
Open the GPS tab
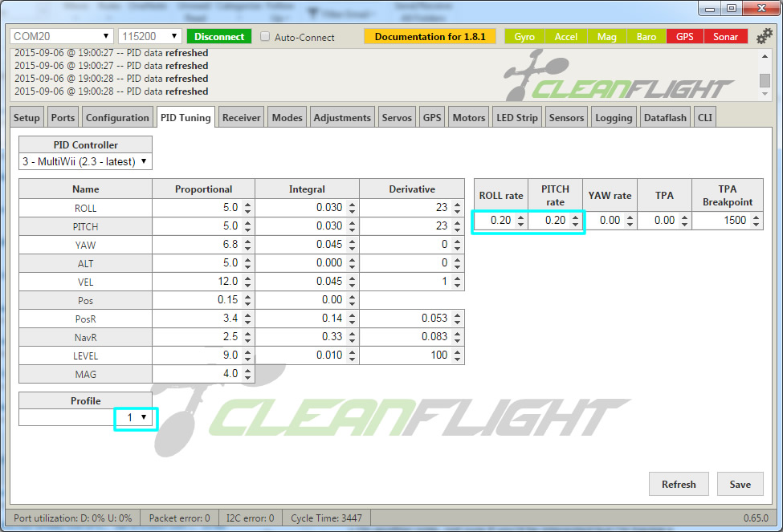432,118
